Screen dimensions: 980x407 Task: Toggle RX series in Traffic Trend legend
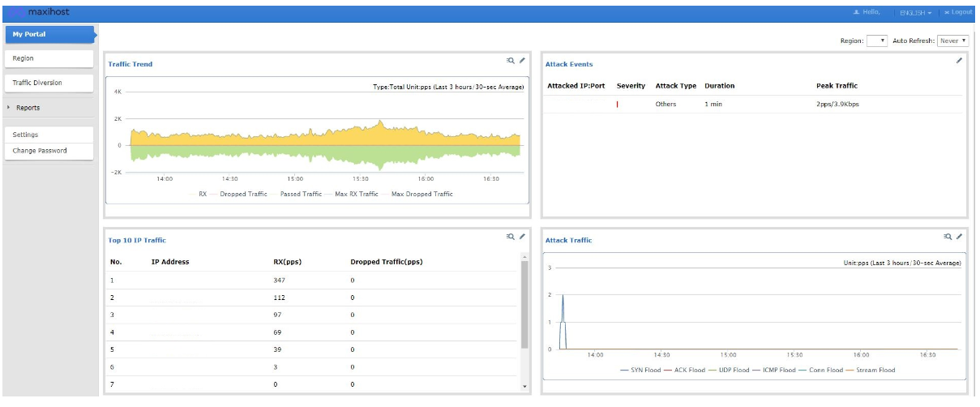[x=197, y=194]
